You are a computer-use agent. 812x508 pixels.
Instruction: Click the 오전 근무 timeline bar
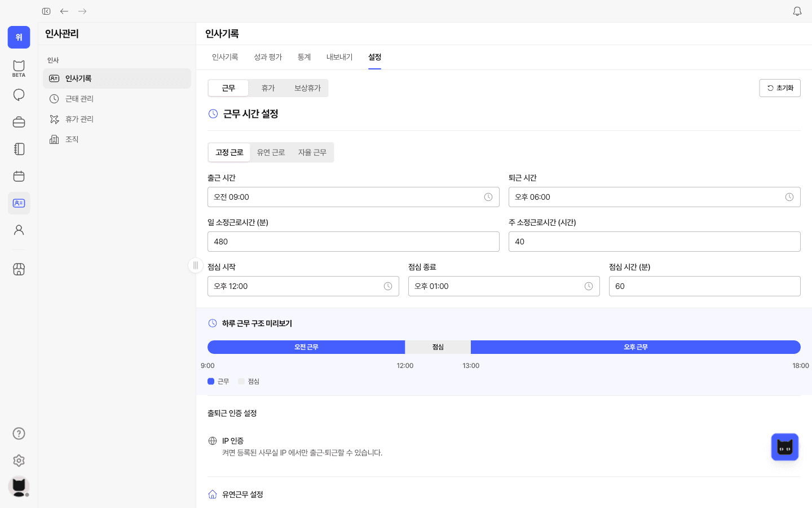306,347
